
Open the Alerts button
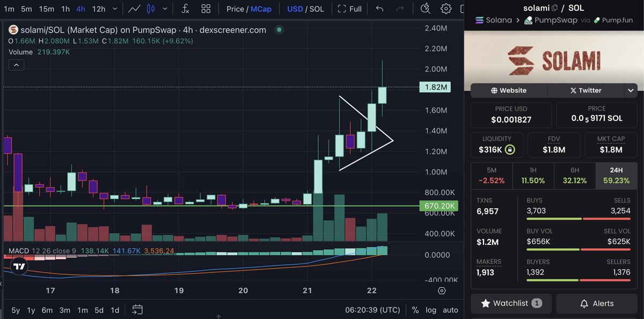click(597, 303)
